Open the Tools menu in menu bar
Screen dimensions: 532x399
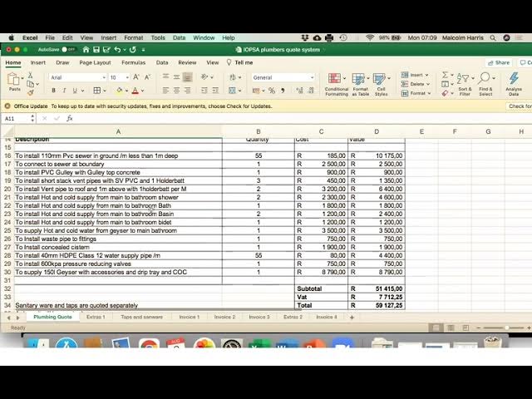[x=158, y=37]
